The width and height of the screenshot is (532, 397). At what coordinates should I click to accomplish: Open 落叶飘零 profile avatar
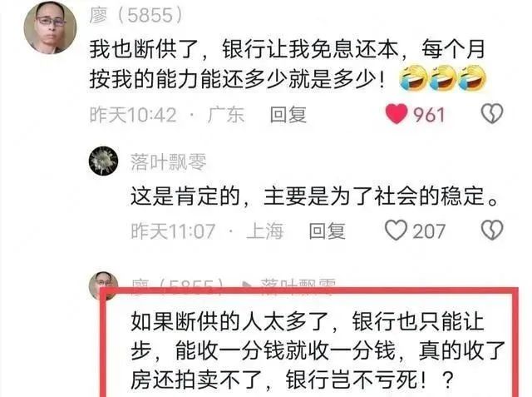click(x=103, y=161)
